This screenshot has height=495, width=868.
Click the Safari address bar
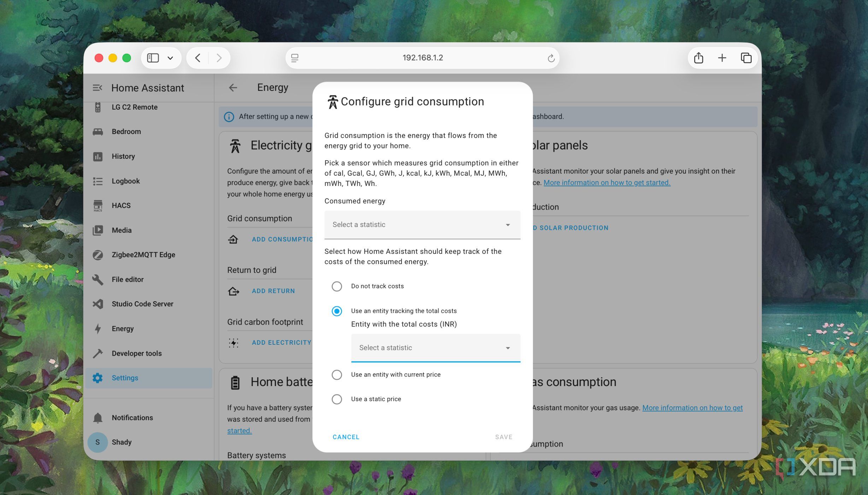click(422, 58)
